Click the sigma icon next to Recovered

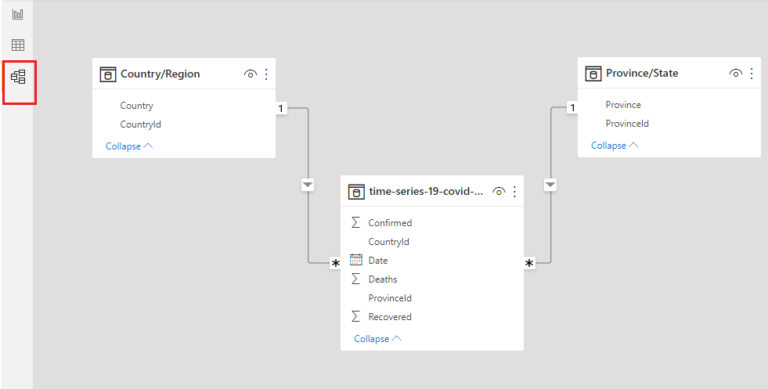(x=356, y=317)
